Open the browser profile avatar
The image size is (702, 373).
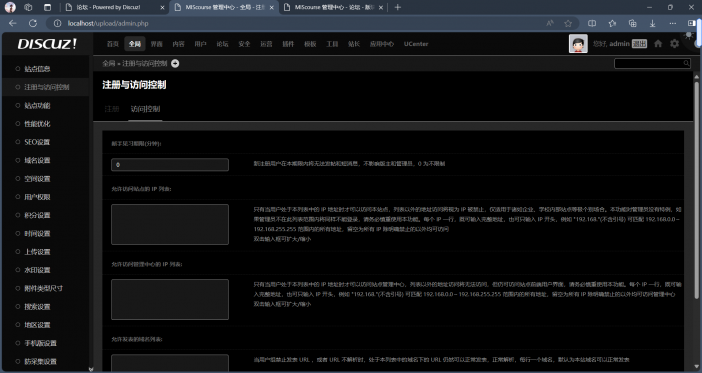pos(10,7)
